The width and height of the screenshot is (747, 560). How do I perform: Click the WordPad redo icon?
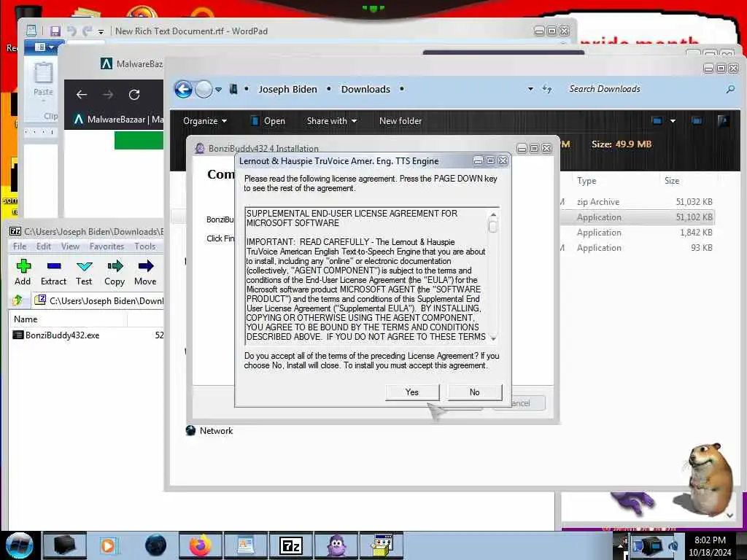[87, 31]
